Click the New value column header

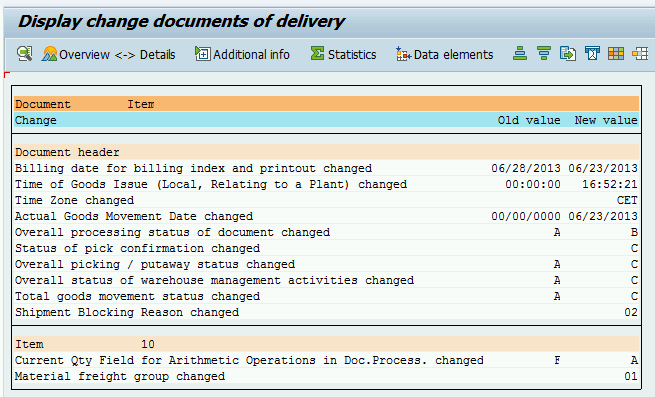coord(606,120)
